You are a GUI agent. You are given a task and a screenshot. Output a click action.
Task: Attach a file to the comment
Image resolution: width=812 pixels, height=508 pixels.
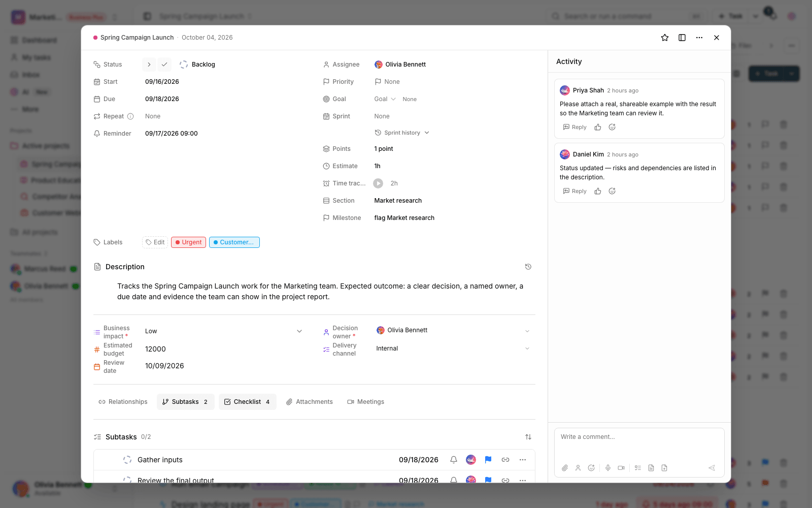565,468
